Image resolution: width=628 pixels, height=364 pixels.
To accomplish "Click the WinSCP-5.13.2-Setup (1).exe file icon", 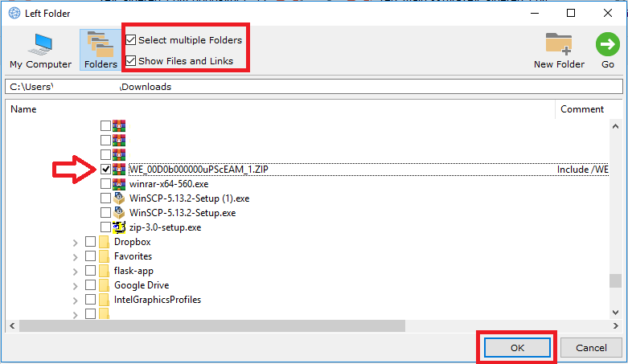I will pos(120,198).
